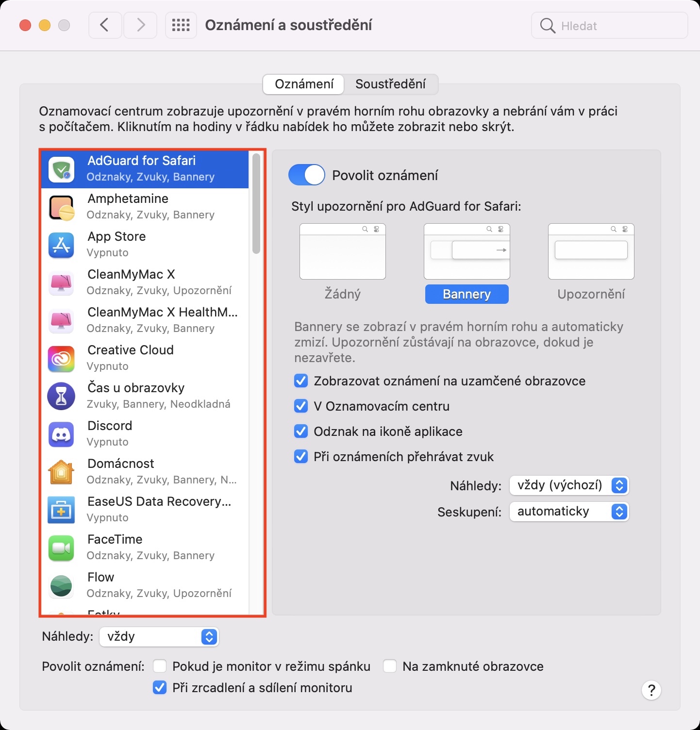Click the Hledat search field
Viewport: 700px width, 730px height.
point(610,26)
